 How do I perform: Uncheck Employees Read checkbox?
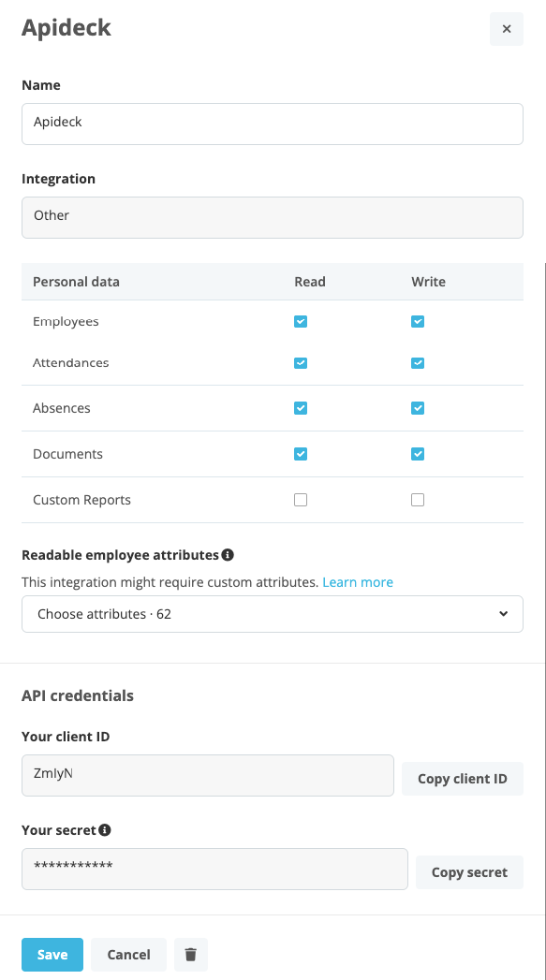[301, 321]
